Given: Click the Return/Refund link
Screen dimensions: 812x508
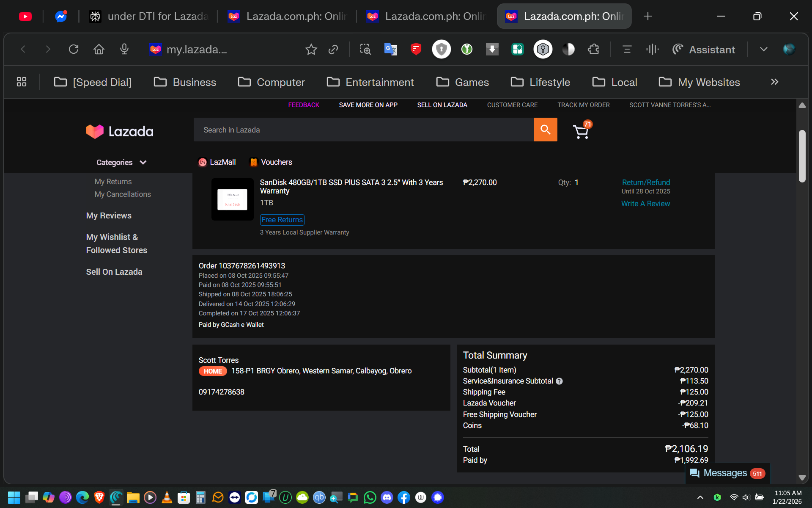Looking at the screenshot, I should (x=646, y=182).
